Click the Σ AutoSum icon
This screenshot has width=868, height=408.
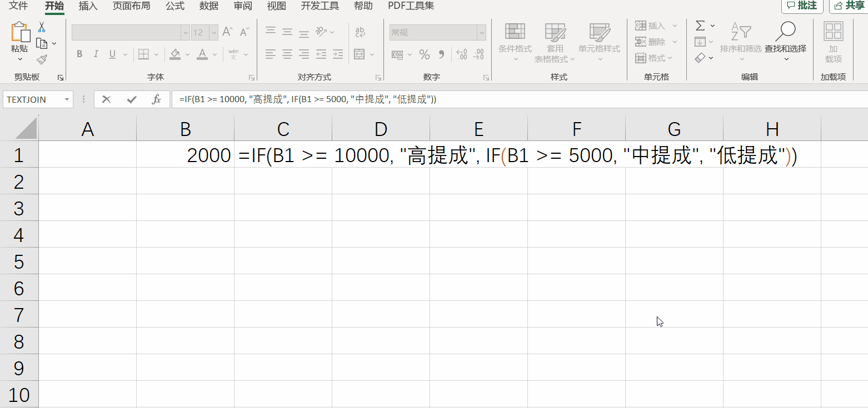coord(699,25)
